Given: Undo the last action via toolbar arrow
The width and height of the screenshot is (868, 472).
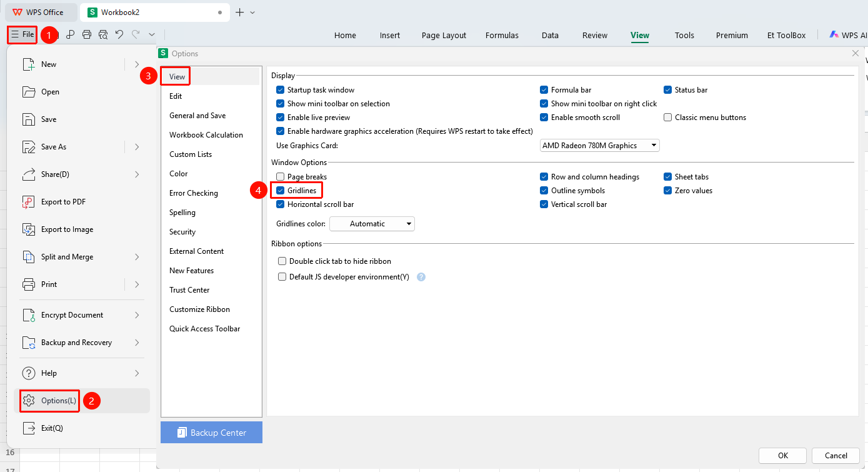Looking at the screenshot, I should coord(119,35).
